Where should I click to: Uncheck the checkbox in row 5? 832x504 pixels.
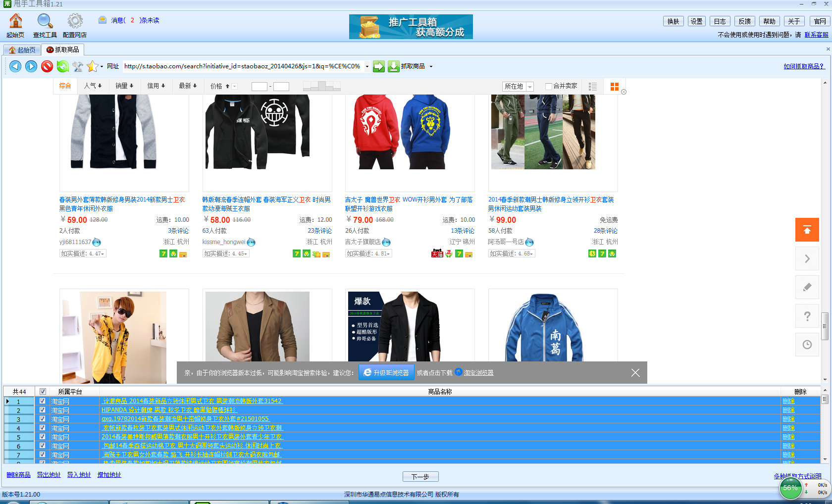click(x=42, y=437)
